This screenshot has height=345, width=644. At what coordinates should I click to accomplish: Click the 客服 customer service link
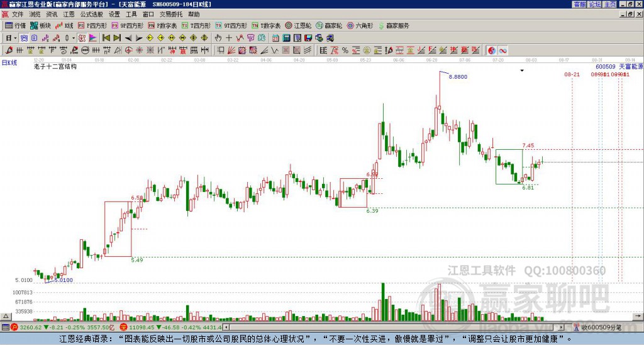[x=579, y=4]
